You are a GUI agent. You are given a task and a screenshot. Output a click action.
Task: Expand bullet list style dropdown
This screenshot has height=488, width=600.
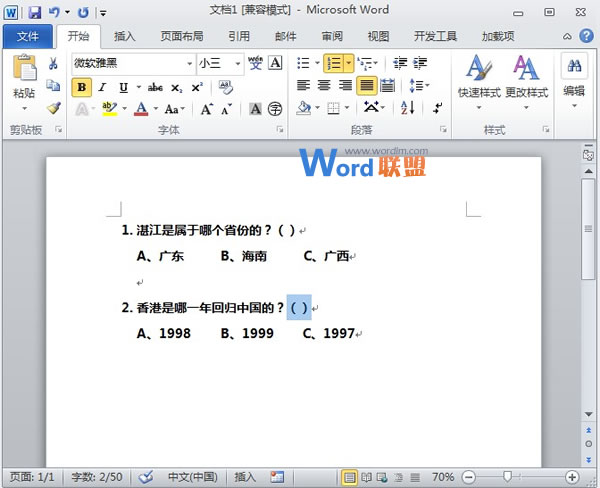pos(317,63)
